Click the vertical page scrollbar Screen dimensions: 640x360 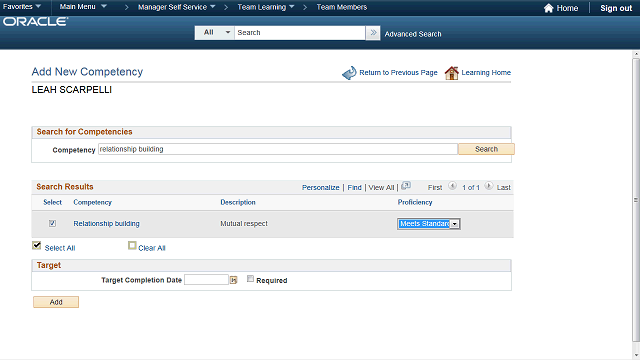[636, 200]
